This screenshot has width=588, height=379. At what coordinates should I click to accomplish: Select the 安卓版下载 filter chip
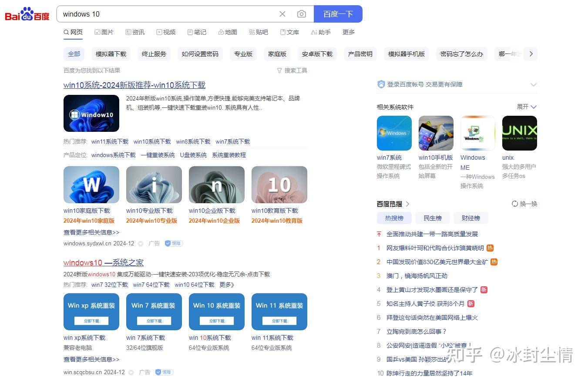coord(317,54)
